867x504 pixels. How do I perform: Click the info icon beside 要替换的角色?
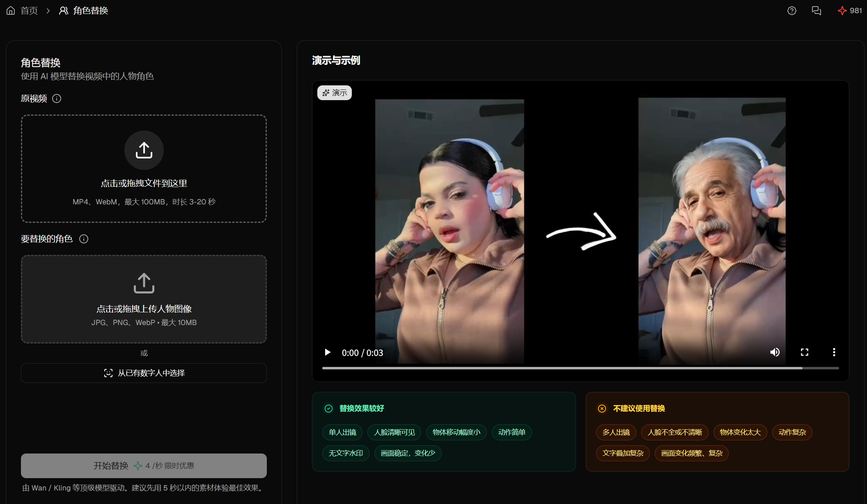84,239
